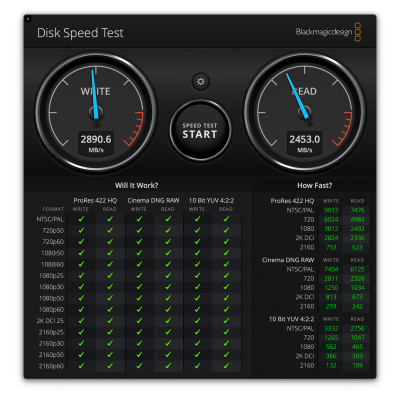Click 10 Bit YUV NTSC/PAL read value 2756
The width and height of the screenshot is (400, 400).
tap(357, 329)
